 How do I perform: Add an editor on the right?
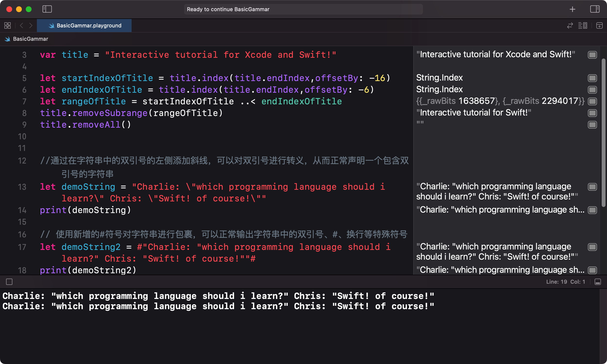[x=599, y=25]
